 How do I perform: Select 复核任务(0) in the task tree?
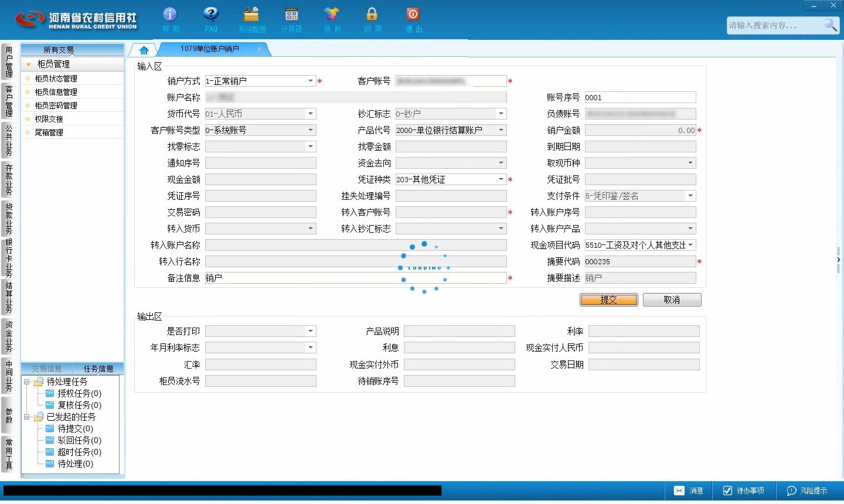(79, 405)
